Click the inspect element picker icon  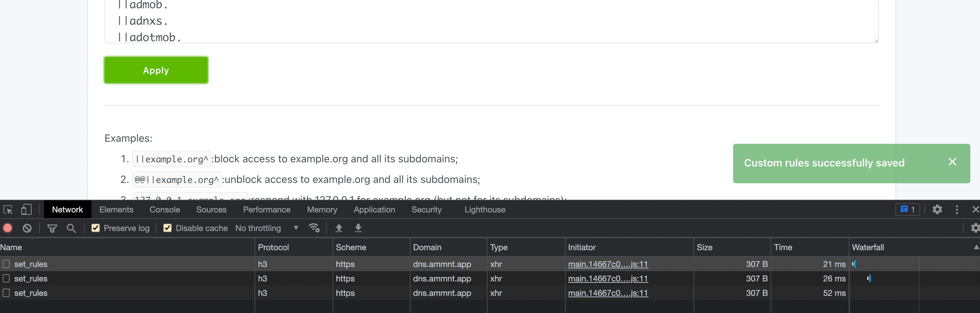click(x=8, y=210)
